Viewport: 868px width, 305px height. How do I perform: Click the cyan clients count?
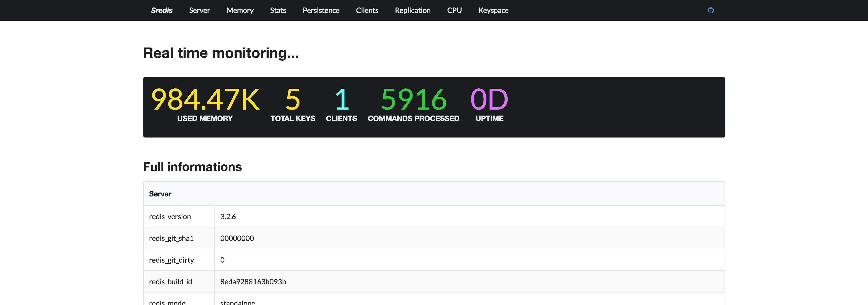pos(342,100)
